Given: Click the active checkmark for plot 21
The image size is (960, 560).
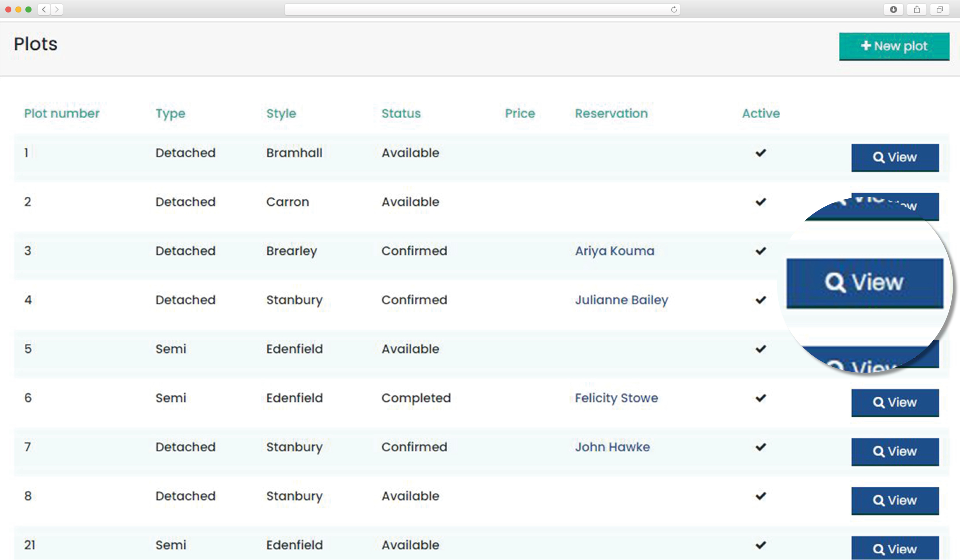Looking at the screenshot, I should (x=761, y=545).
